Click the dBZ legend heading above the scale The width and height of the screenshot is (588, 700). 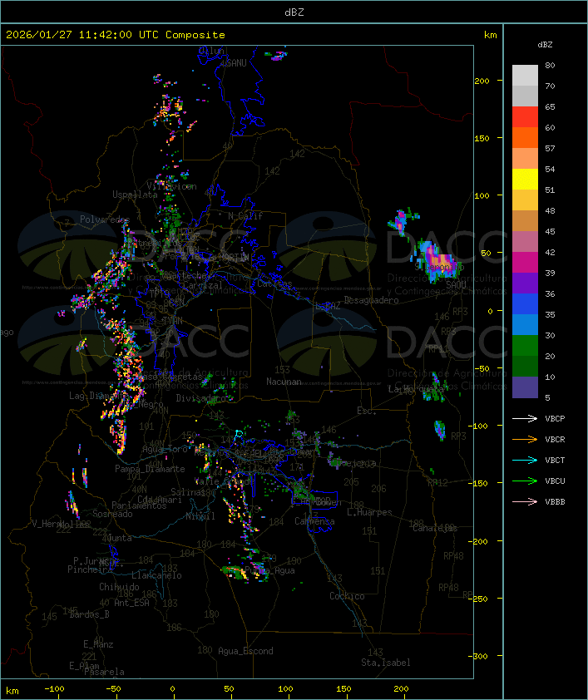545,45
